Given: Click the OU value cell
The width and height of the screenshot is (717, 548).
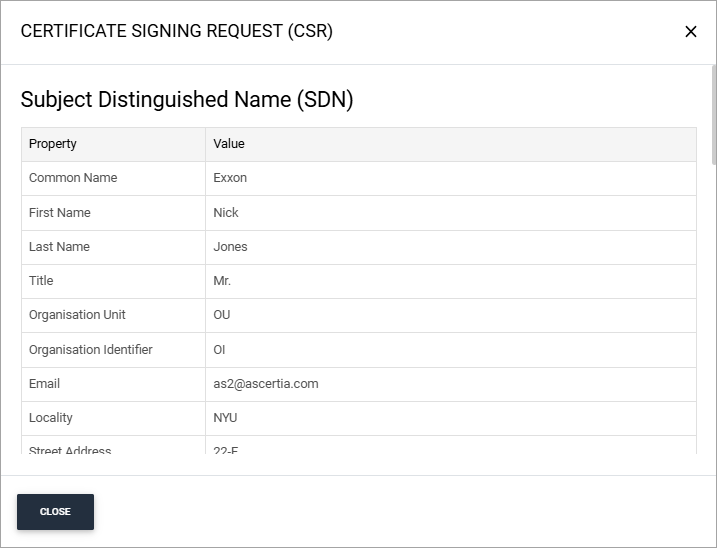Looking at the screenshot, I should [222, 315].
